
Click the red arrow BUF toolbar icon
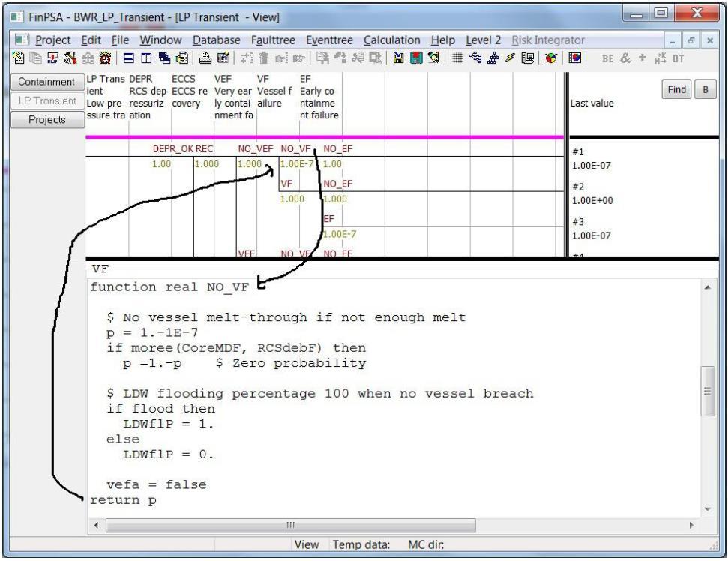[53, 58]
